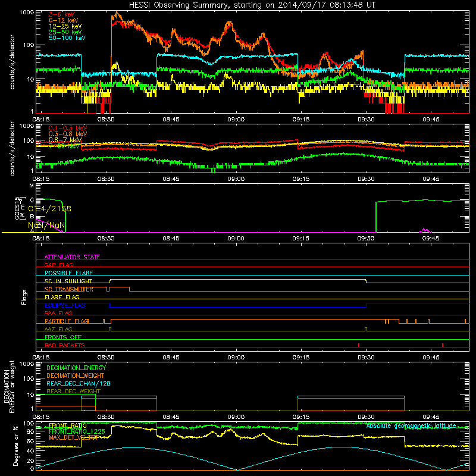Select the green "25-50 keV" legend label
Screen dimensions: 476x476
point(65,32)
